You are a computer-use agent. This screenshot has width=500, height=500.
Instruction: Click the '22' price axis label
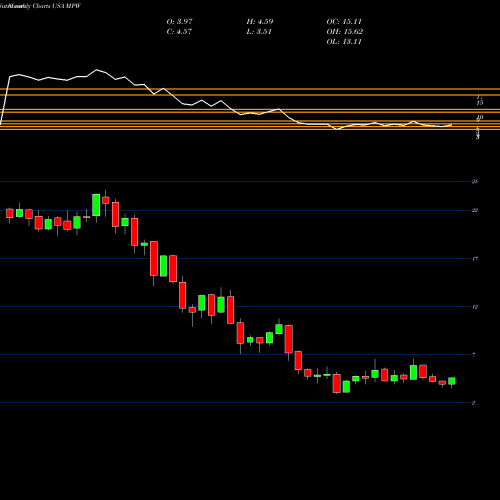click(475, 210)
